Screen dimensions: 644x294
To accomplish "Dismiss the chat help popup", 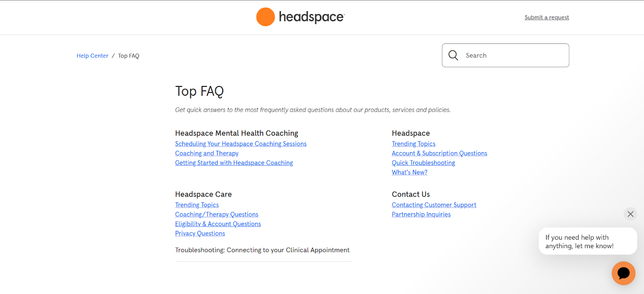I will point(630,214).
